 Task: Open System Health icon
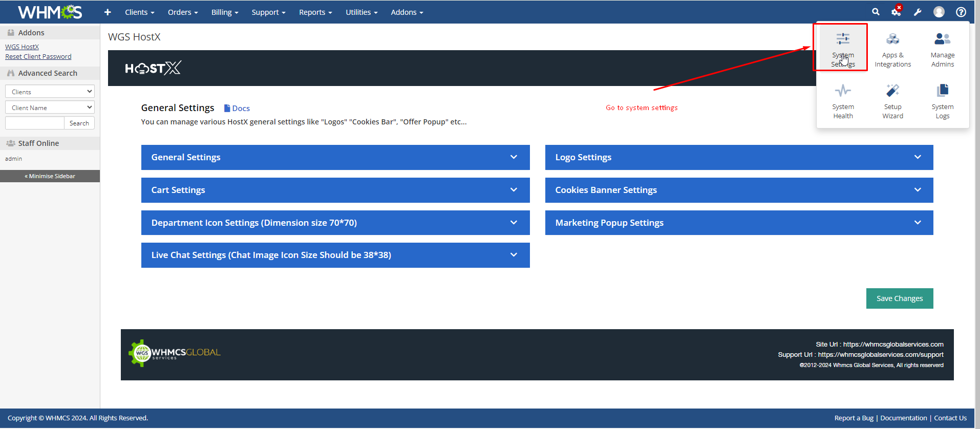click(842, 101)
